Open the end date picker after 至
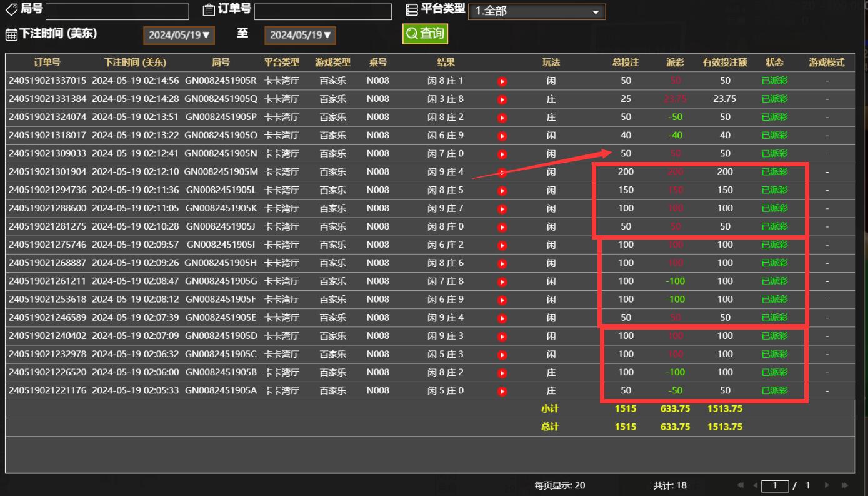868x496 pixels. [x=300, y=35]
